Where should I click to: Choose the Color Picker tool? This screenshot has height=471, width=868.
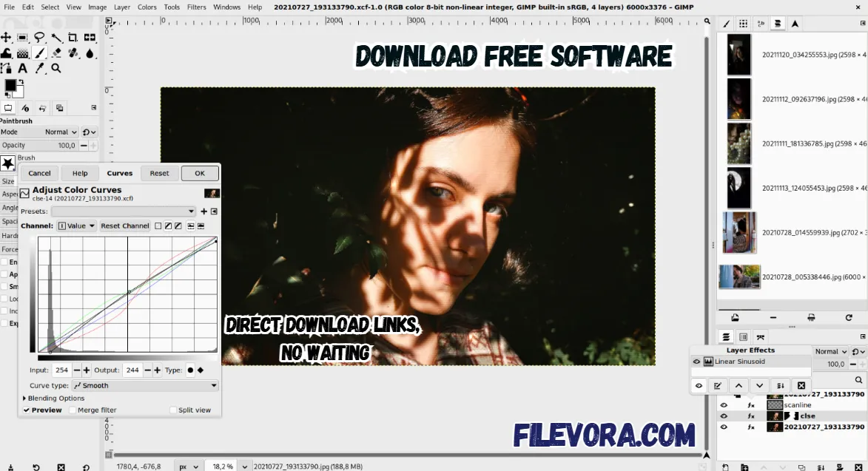tap(41, 68)
